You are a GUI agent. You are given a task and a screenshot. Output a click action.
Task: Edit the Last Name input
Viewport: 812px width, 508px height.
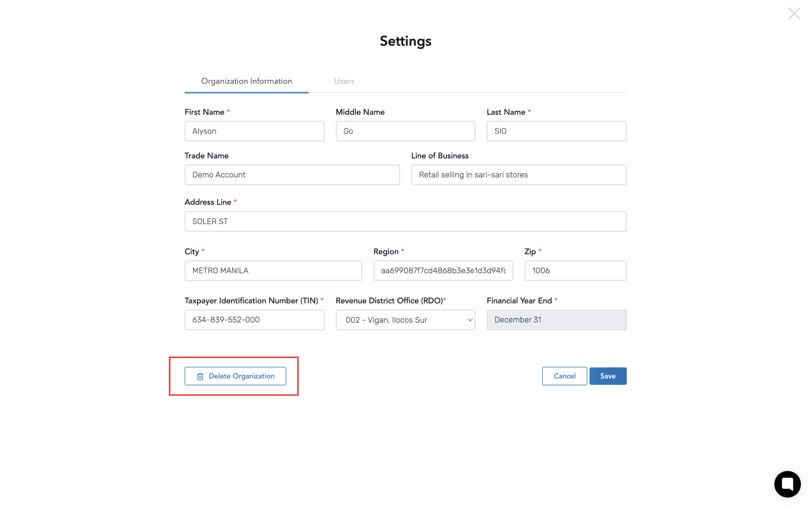click(556, 131)
